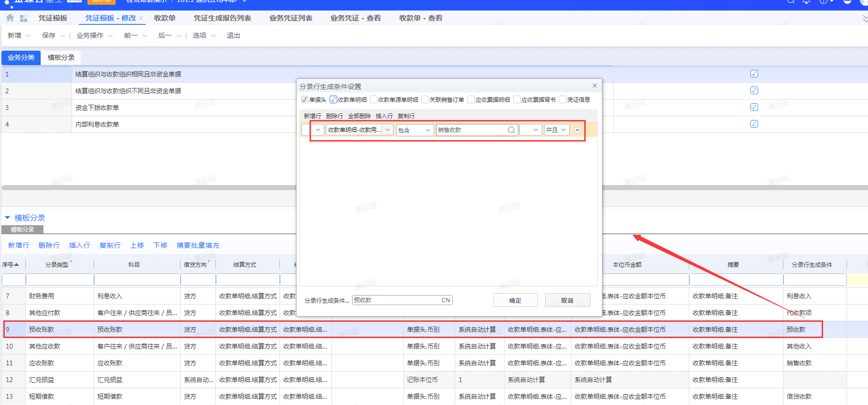Image resolution: width=868 pixels, height=405 pixels.
Task: Collapse the 模板分录 section triangle
Action: [7, 218]
